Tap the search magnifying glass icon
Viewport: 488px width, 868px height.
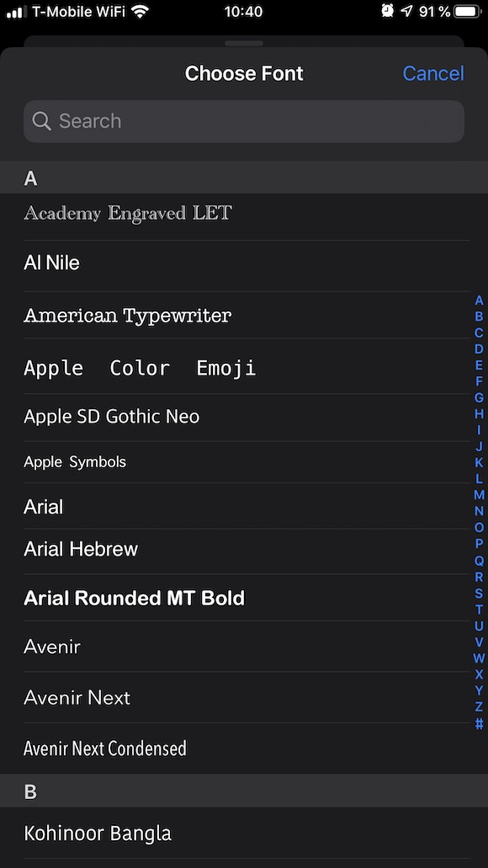tap(41, 120)
